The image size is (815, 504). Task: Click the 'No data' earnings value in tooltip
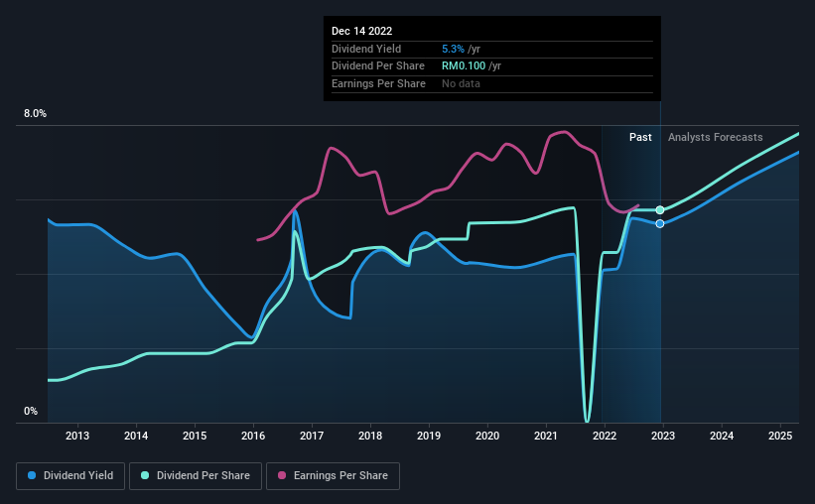tap(461, 83)
